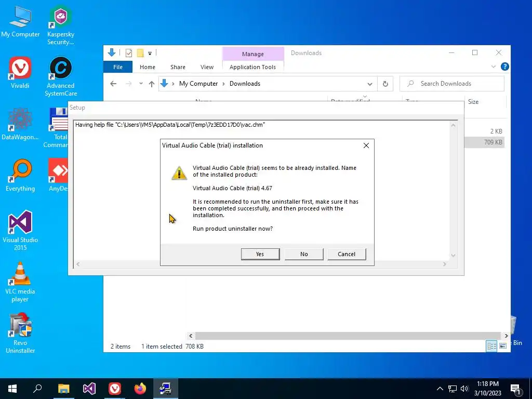Click the New Folder quick access icon

pyautogui.click(x=140, y=53)
